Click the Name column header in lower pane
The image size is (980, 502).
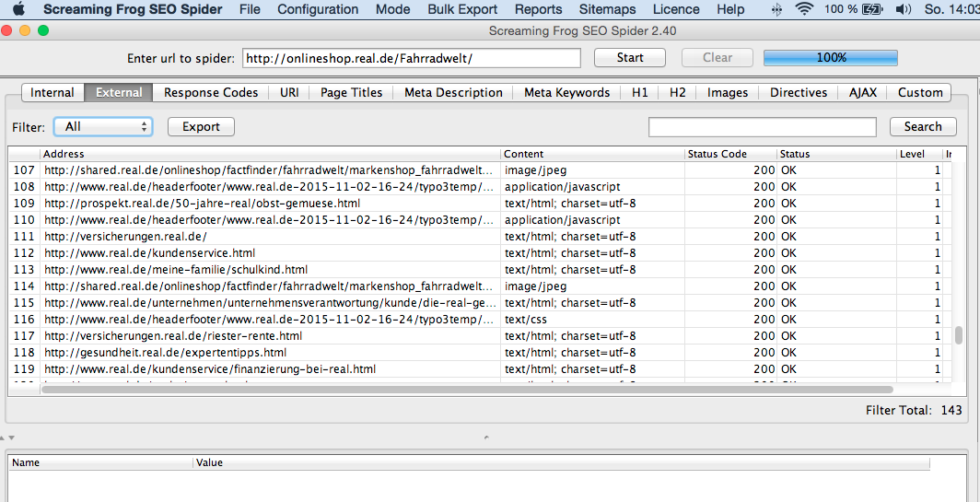click(x=100, y=463)
